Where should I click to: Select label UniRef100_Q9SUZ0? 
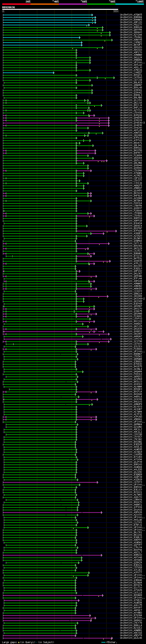pos(131,48)
